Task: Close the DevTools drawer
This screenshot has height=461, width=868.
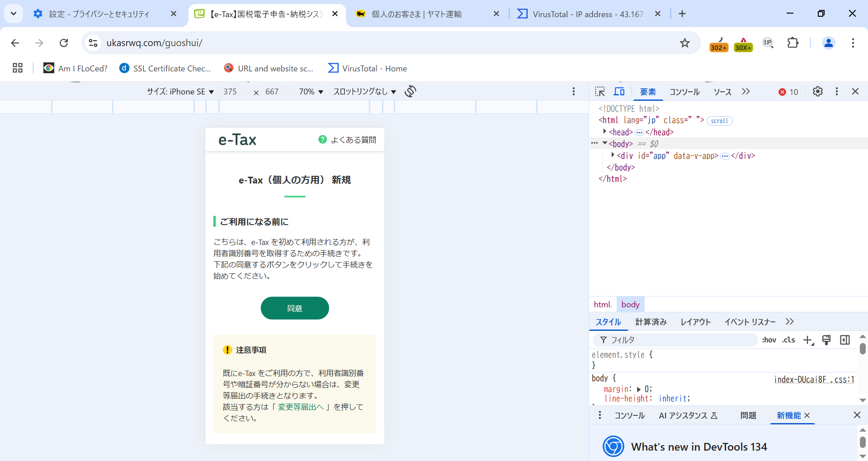Action: click(857, 415)
